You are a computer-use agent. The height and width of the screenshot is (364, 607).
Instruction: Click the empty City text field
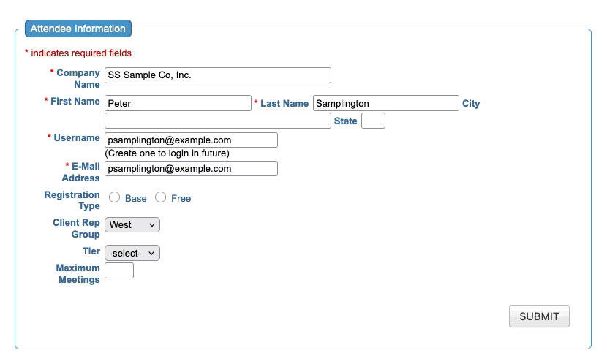pos(218,121)
